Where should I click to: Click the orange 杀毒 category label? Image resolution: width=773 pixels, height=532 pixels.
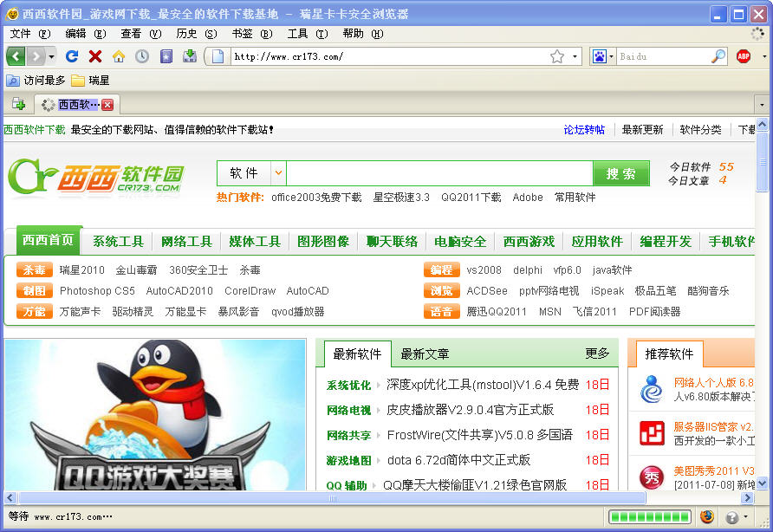coord(35,269)
